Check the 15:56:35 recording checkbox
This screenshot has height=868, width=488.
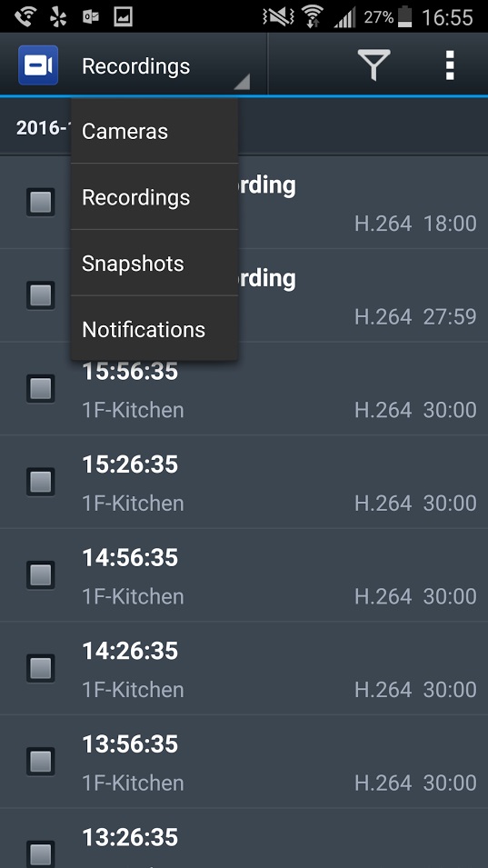click(x=40, y=388)
